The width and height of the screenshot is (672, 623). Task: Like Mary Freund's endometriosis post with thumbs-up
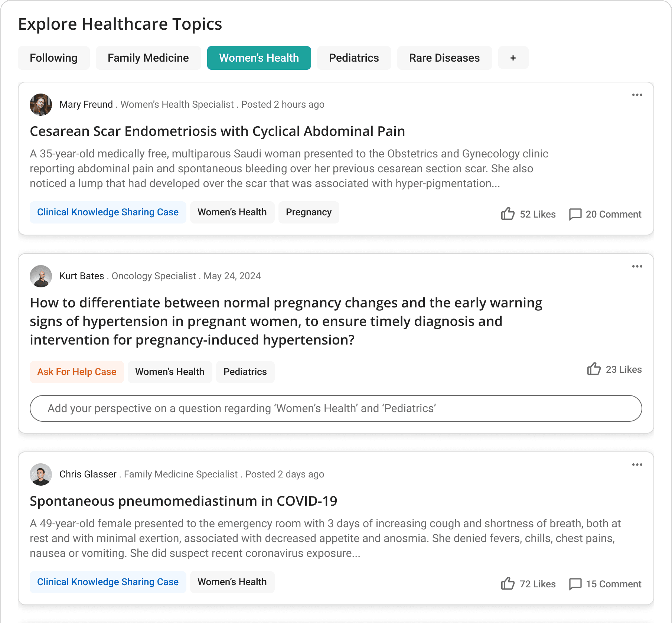coord(508,214)
